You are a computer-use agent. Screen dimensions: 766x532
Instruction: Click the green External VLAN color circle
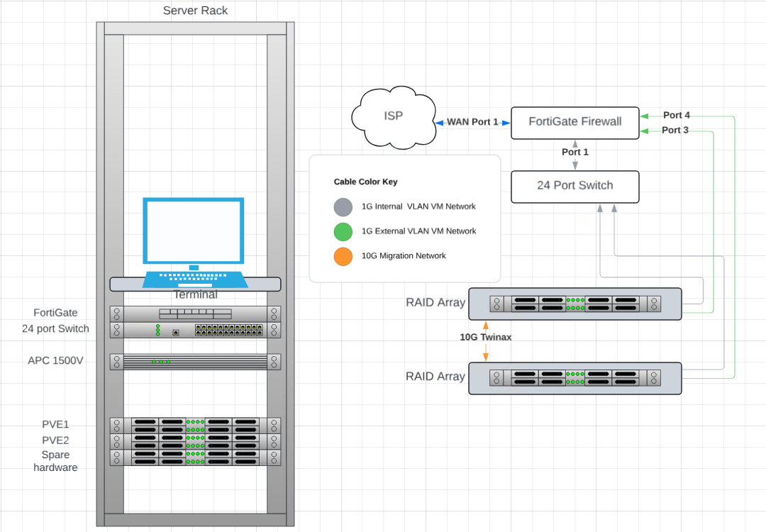tap(343, 231)
